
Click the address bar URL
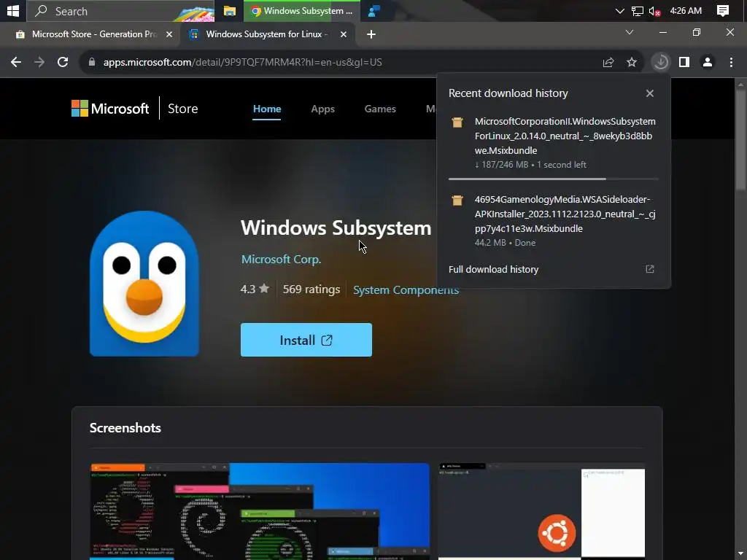click(x=242, y=62)
